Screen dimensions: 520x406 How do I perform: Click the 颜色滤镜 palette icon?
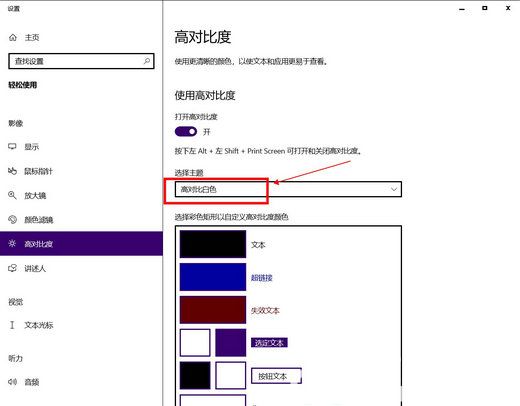[x=12, y=219]
